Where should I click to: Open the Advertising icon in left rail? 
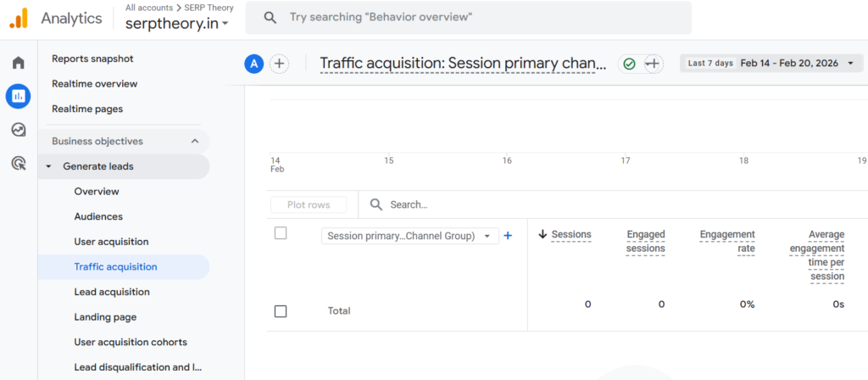pos(18,164)
